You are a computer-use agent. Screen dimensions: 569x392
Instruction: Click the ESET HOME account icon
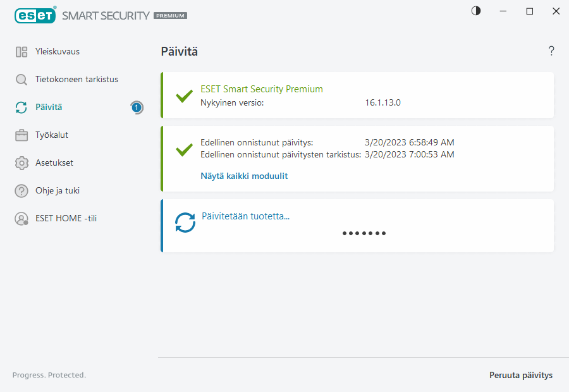21,219
